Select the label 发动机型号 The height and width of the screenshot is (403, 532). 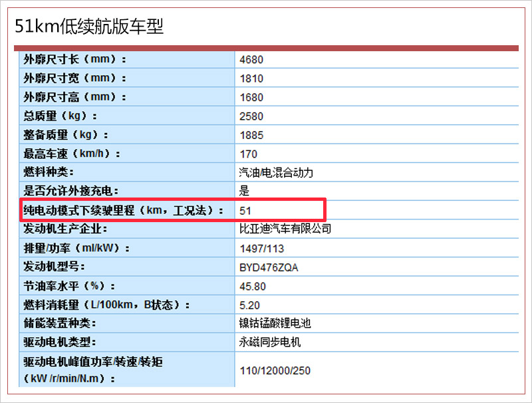tap(54, 267)
